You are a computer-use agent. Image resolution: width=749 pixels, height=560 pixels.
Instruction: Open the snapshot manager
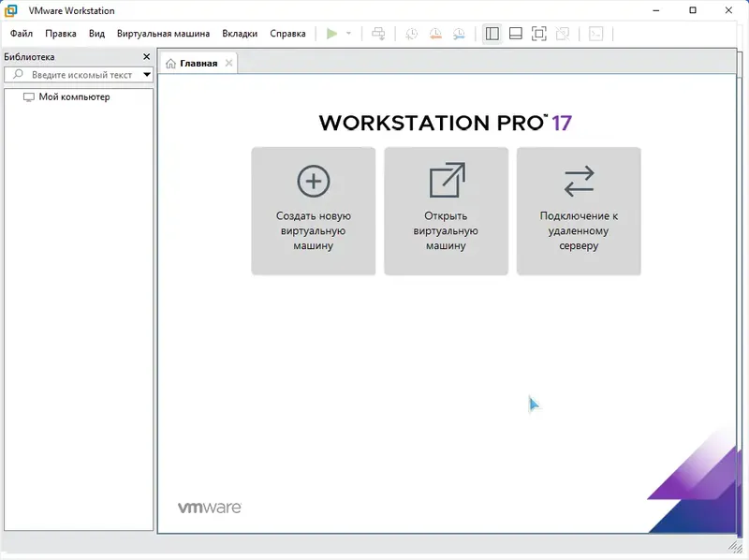click(x=459, y=34)
